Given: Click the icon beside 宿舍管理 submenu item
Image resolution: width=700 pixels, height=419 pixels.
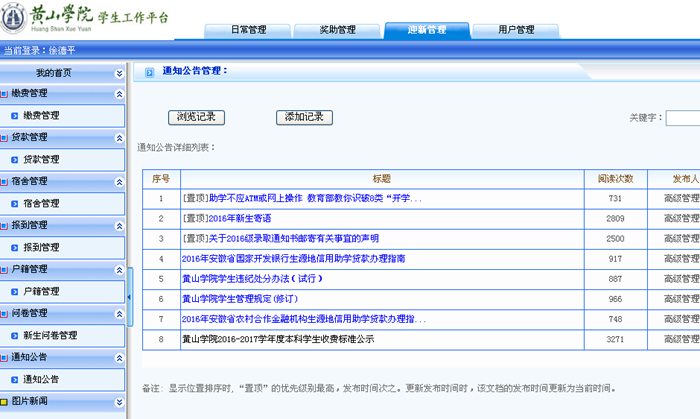Looking at the screenshot, I should [15, 204].
